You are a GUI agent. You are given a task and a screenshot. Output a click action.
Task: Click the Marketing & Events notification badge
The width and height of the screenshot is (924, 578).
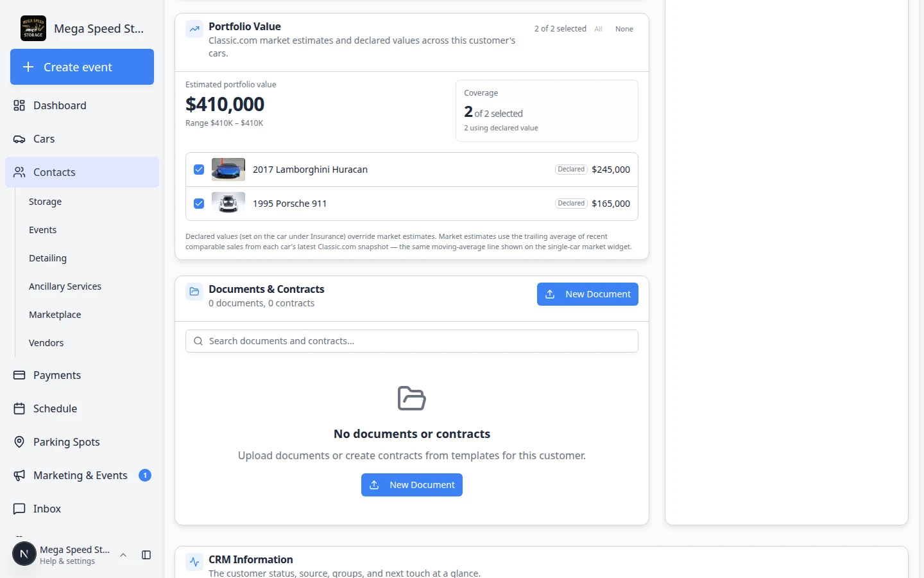(145, 475)
